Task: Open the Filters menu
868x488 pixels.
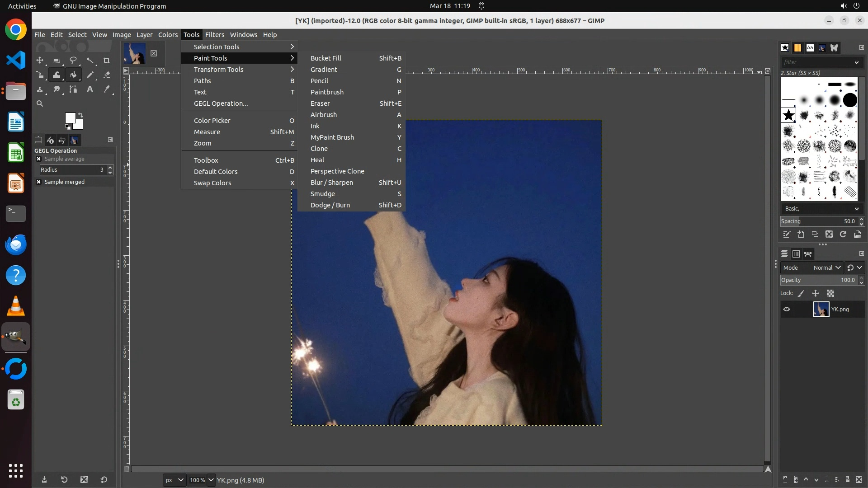Action: pyautogui.click(x=214, y=35)
